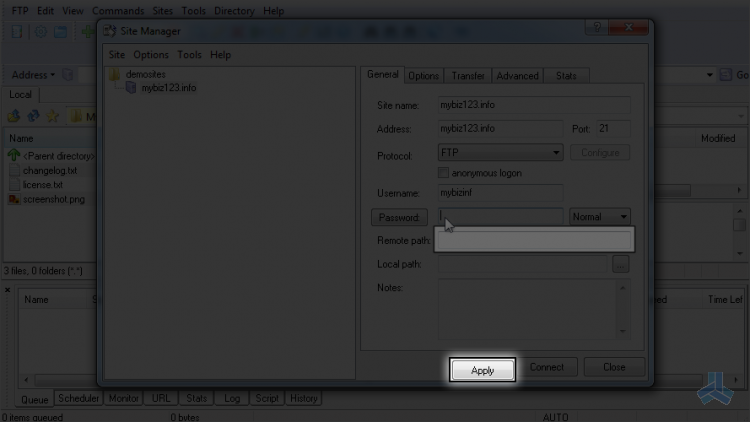The image size is (750, 422).
Task: Click inside the Username input field
Action: (x=500, y=193)
